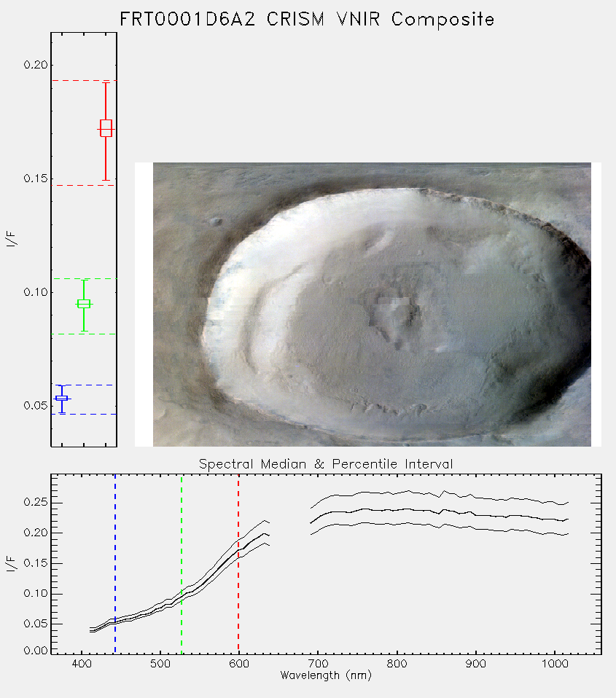Click the green box-plot marker
Viewport: 616px width, 698px height.
tap(84, 304)
